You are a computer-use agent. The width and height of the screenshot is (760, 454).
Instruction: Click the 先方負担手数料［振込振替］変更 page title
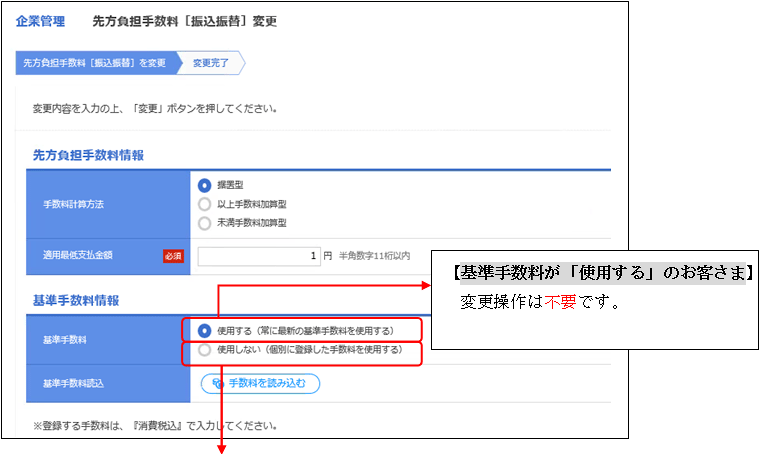point(185,21)
